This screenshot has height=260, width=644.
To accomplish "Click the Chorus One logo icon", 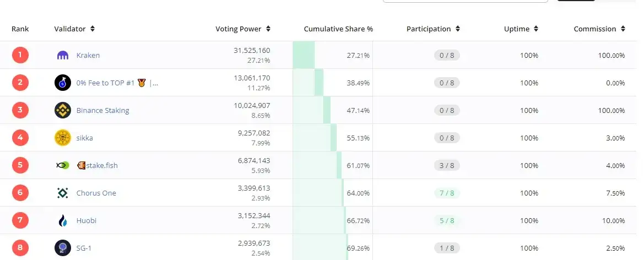I will (x=63, y=193).
